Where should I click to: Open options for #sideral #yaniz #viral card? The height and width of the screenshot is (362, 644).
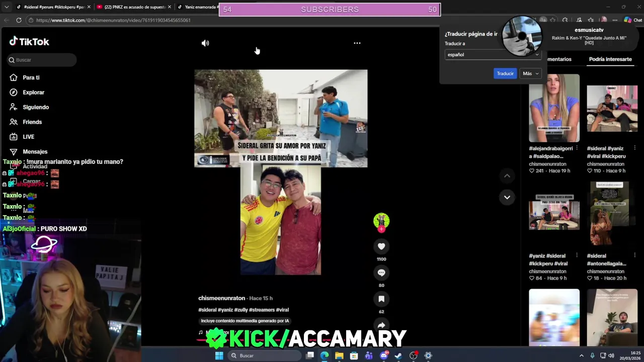634,148
